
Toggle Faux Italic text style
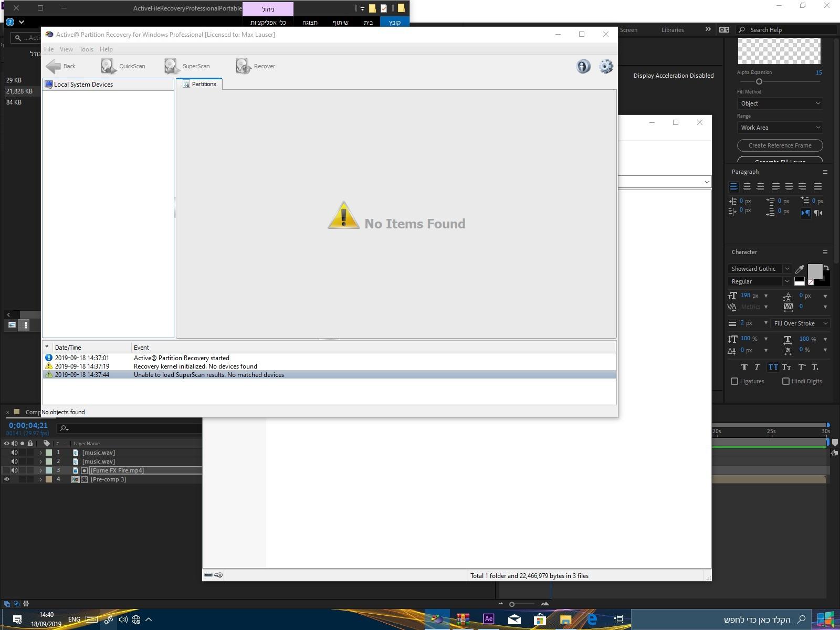(757, 367)
